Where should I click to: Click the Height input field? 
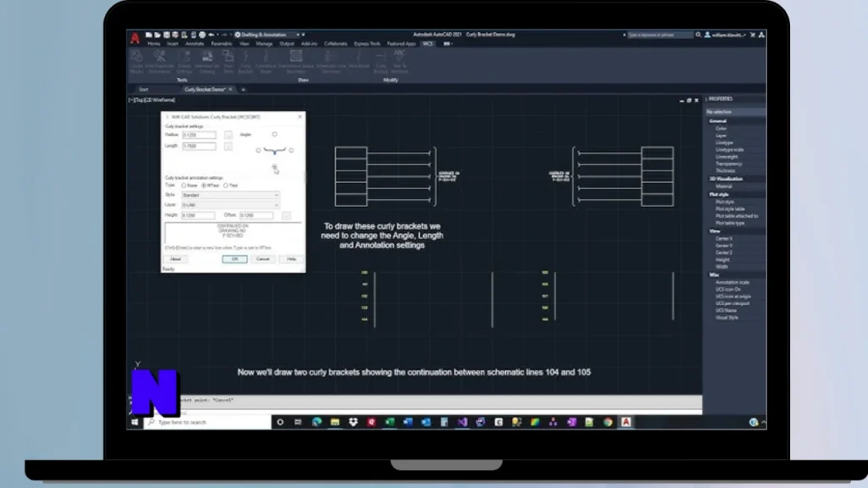click(198, 215)
